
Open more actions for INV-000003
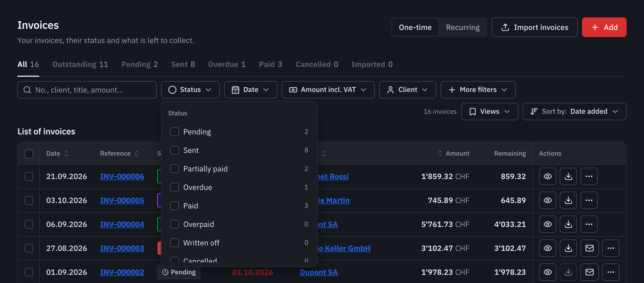[x=611, y=248]
